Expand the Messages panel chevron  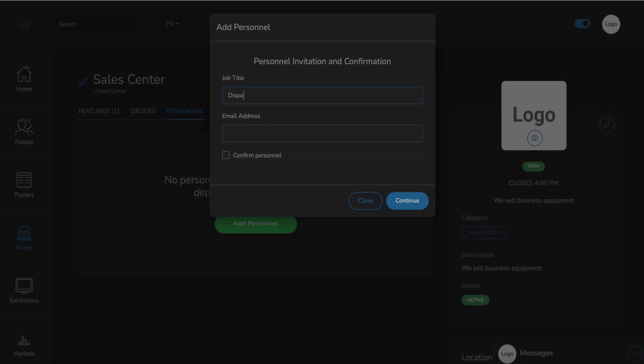(x=635, y=354)
